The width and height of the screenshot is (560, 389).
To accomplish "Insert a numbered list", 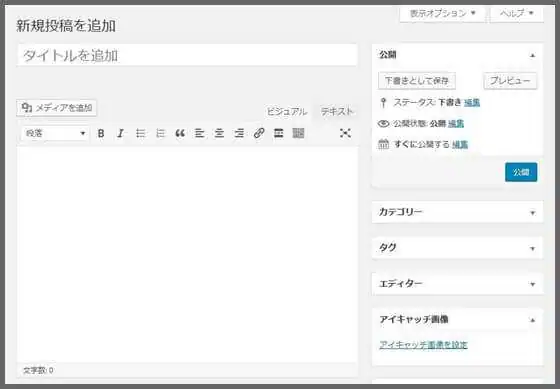I will 160,134.
